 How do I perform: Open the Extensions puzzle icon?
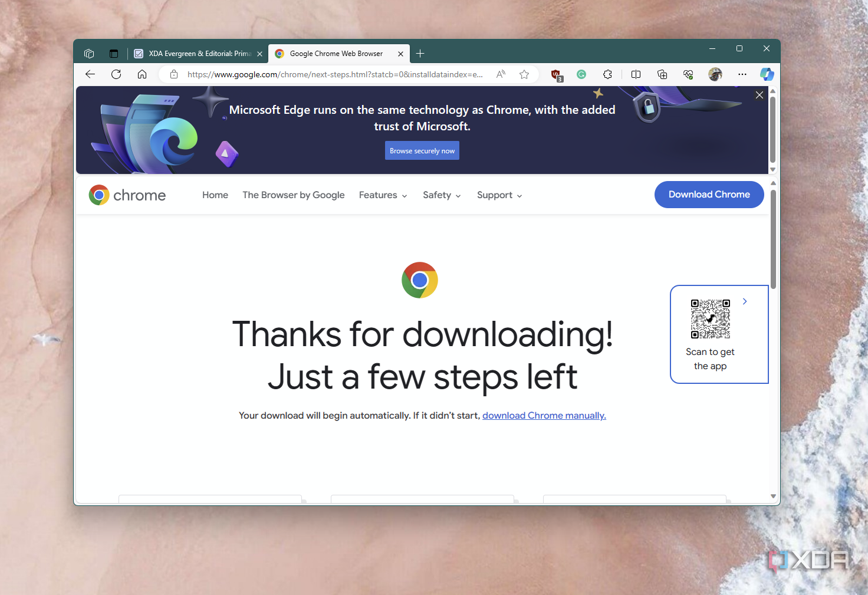[607, 74]
